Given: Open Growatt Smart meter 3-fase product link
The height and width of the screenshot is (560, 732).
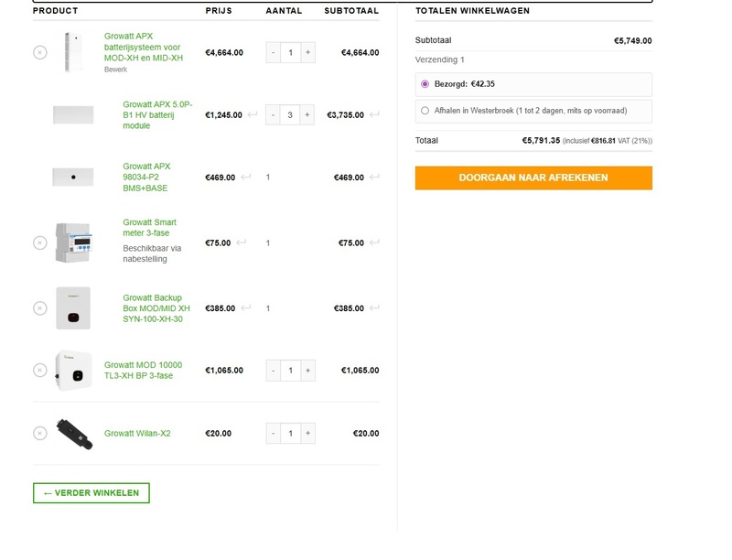Looking at the screenshot, I should coord(149,227).
